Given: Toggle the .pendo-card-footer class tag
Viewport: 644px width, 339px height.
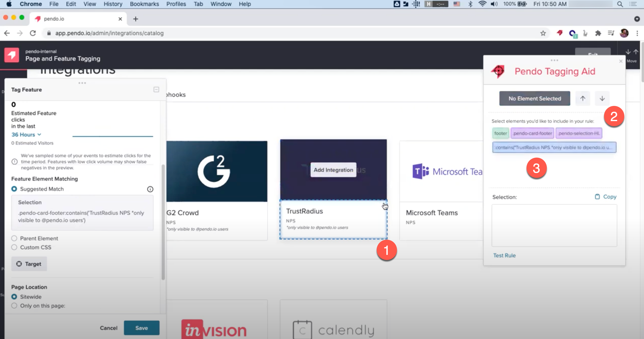Looking at the screenshot, I should coord(532,133).
